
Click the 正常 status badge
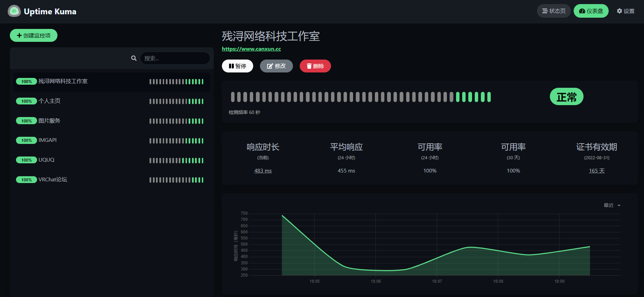(x=567, y=97)
